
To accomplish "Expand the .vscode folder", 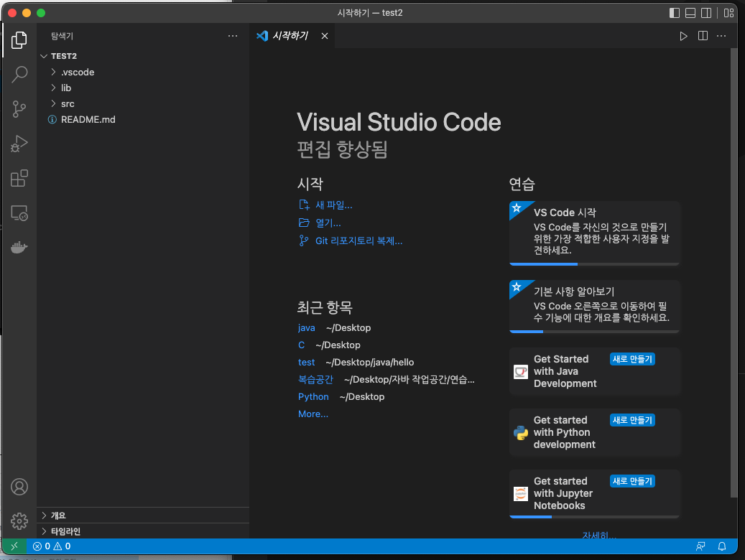I will coord(53,73).
